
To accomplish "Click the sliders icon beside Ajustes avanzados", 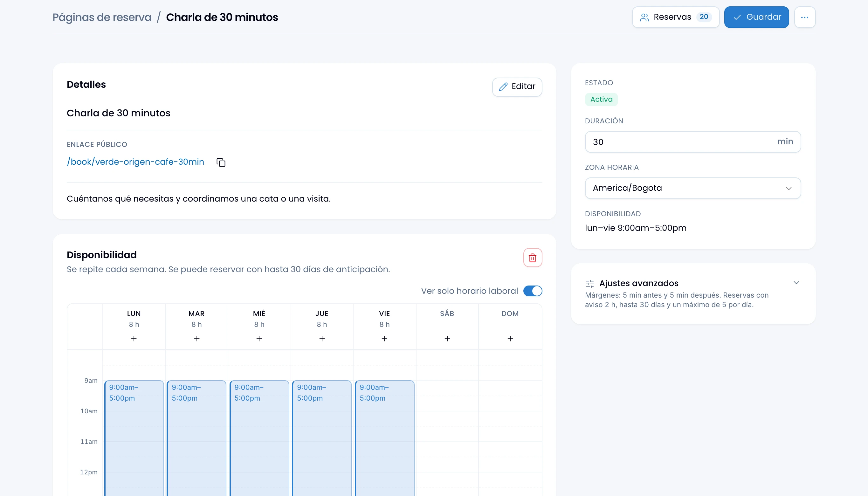I will pos(590,284).
